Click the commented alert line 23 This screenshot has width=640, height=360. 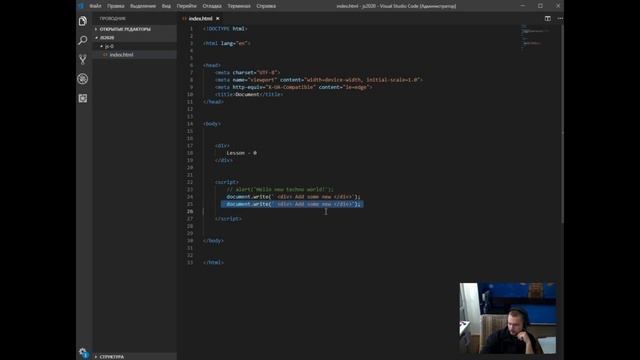[x=280, y=189]
